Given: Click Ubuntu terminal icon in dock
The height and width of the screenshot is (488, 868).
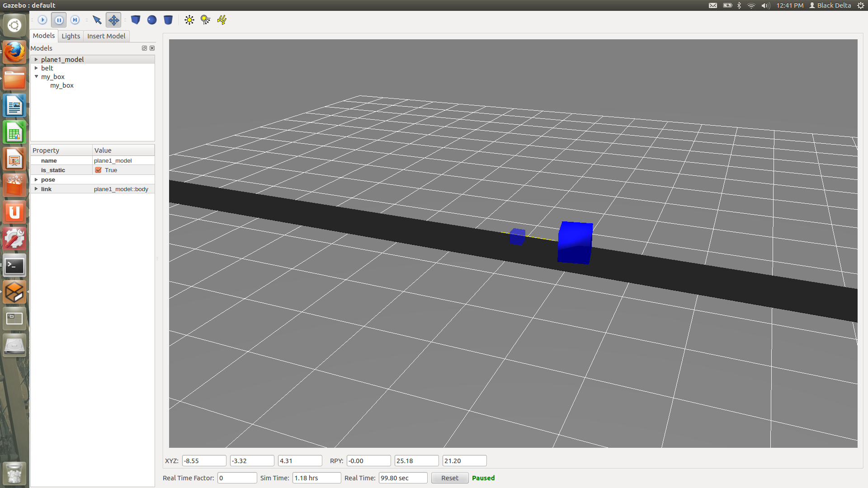Looking at the screenshot, I should [x=15, y=266].
